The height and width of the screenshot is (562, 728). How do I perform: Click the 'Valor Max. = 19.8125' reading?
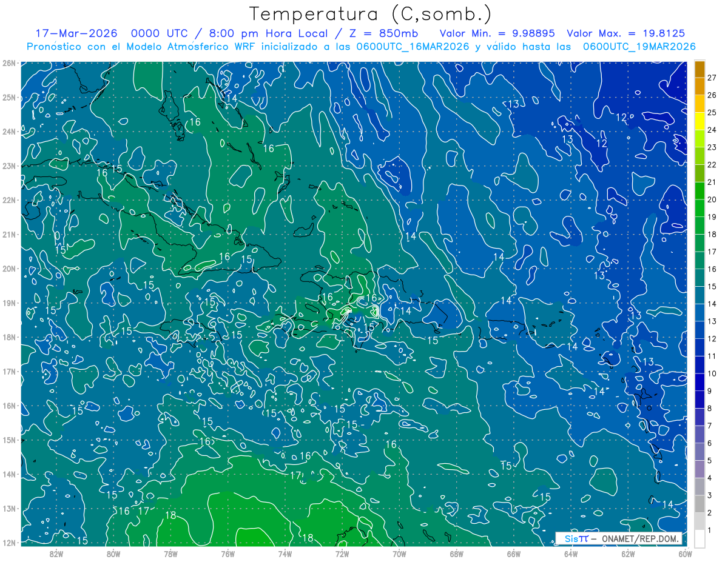click(626, 33)
